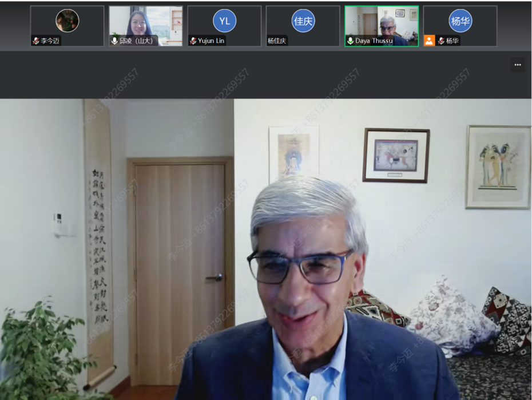Viewport: 532px width, 400px height.
Task: Click the muted mic icon beside Yujun Lin
Action: pyautogui.click(x=193, y=41)
